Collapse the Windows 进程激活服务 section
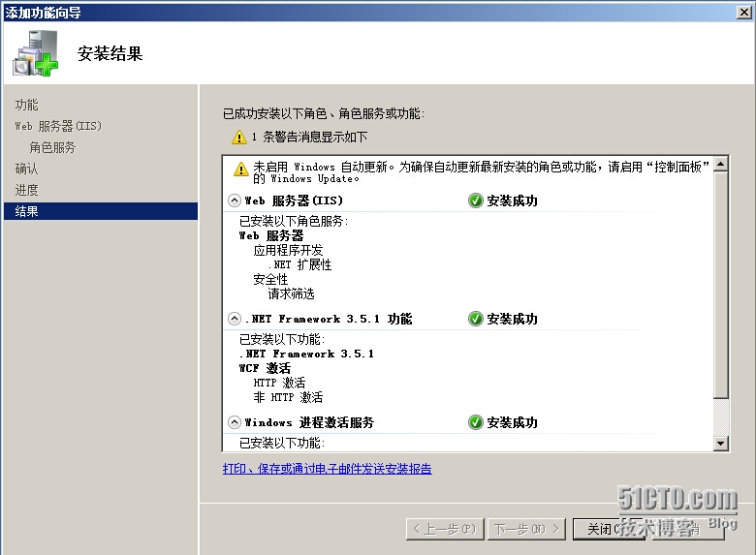Screen dimensions: 756x555 [x=235, y=422]
